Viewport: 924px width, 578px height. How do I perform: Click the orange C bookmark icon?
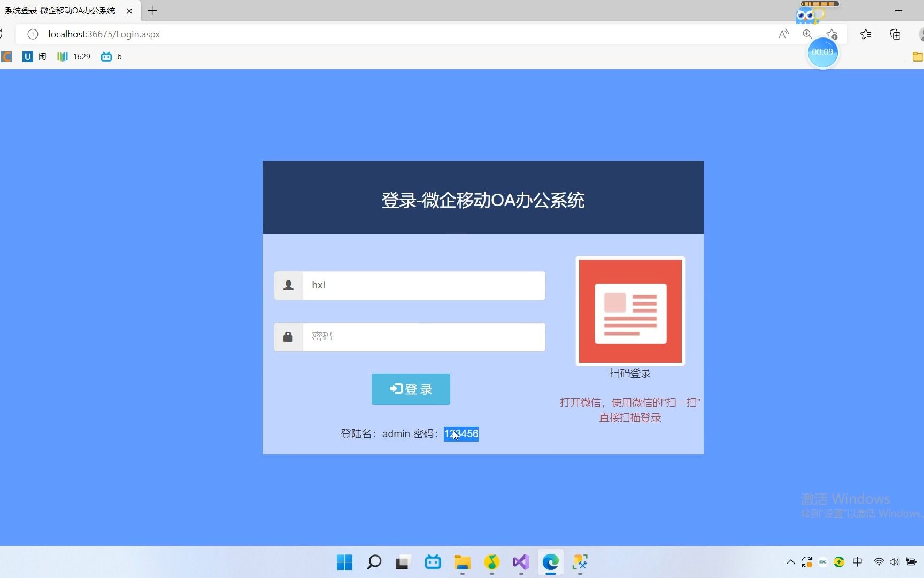(x=6, y=57)
